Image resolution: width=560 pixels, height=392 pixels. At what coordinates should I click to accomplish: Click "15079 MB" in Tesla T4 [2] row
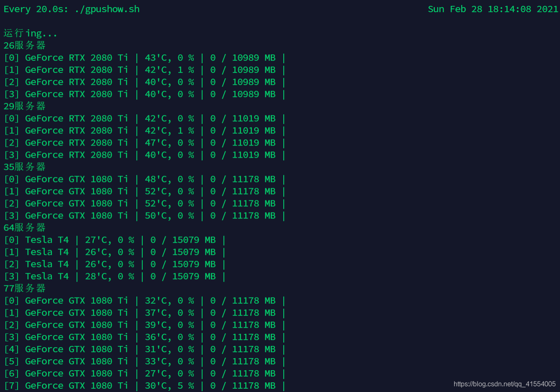[x=194, y=264]
